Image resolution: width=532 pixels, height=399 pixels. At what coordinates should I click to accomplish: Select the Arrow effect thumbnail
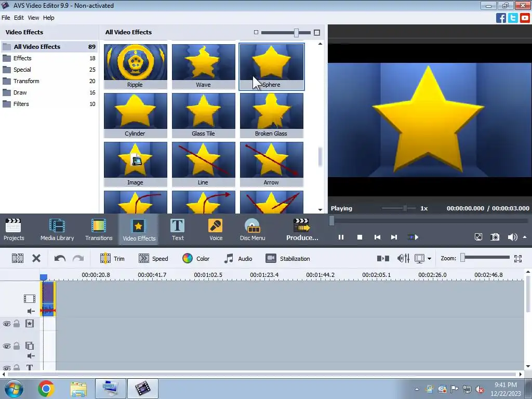(271, 164)
